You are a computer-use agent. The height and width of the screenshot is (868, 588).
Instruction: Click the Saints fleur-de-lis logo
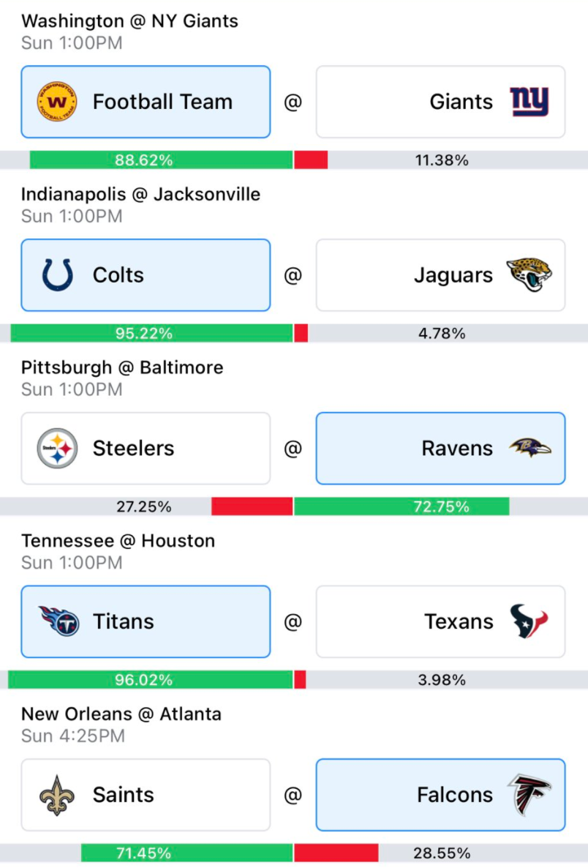pyautogui.click(x=57, y=795)
